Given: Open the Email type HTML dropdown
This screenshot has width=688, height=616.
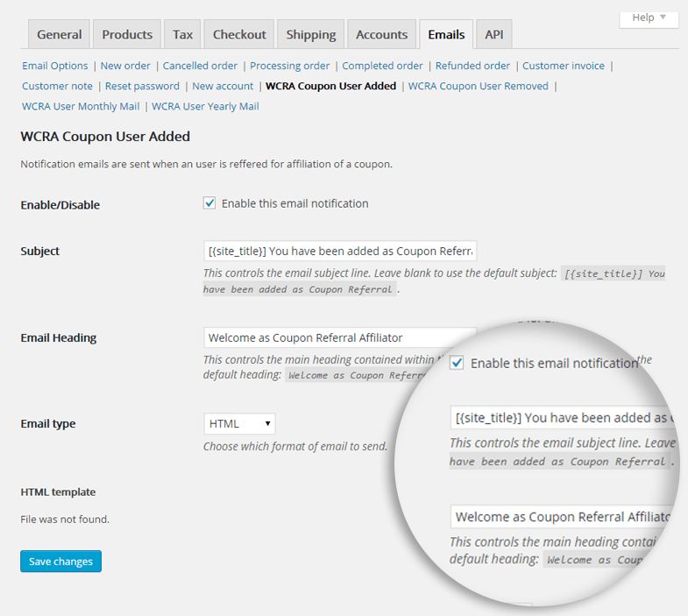Looking at the screenshot, I should [x=239, y=424].
